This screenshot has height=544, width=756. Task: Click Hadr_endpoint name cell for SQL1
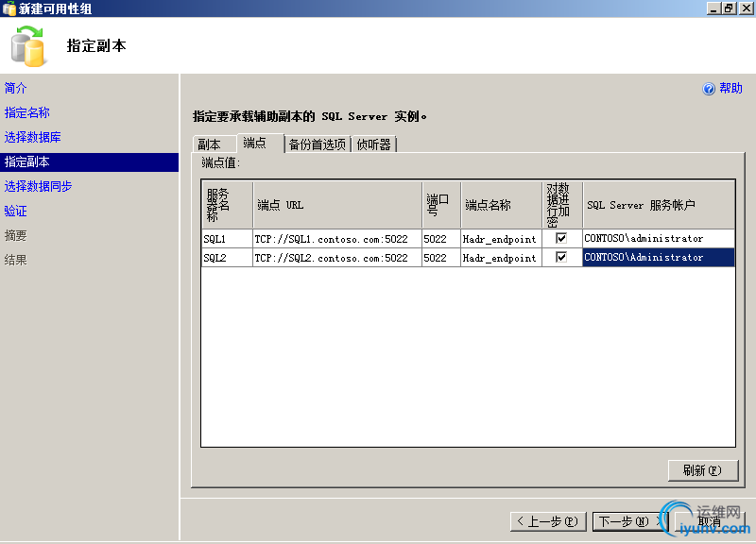(x=502, y=239)
